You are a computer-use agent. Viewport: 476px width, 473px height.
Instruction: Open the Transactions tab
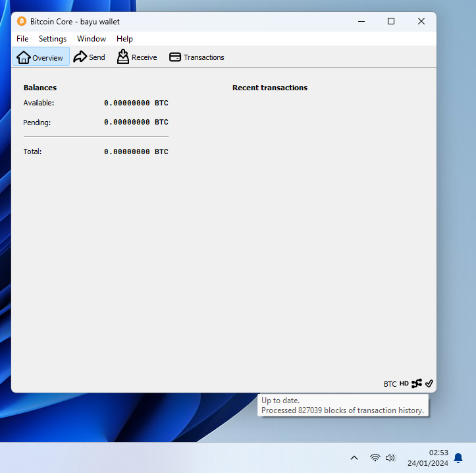(197, 57)
